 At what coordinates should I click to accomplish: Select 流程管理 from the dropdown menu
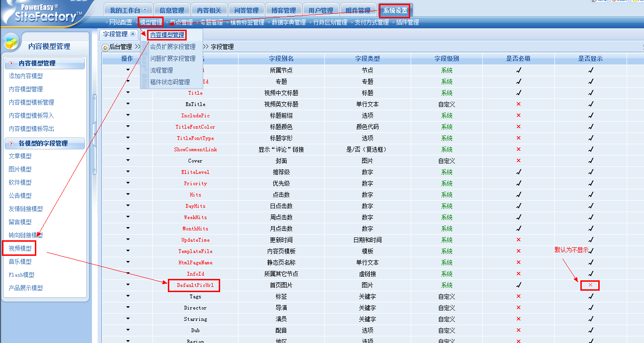pos(161,70)
